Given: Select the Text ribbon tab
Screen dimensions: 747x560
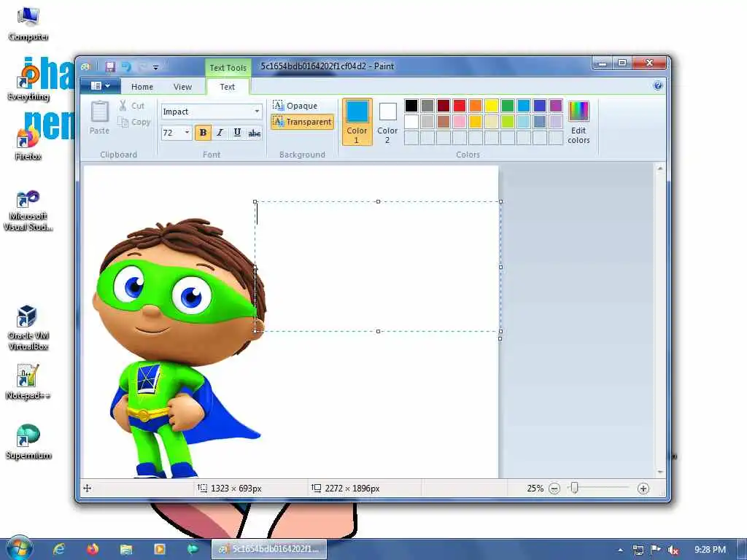Looking at the screenshot, I should point(228,87).
